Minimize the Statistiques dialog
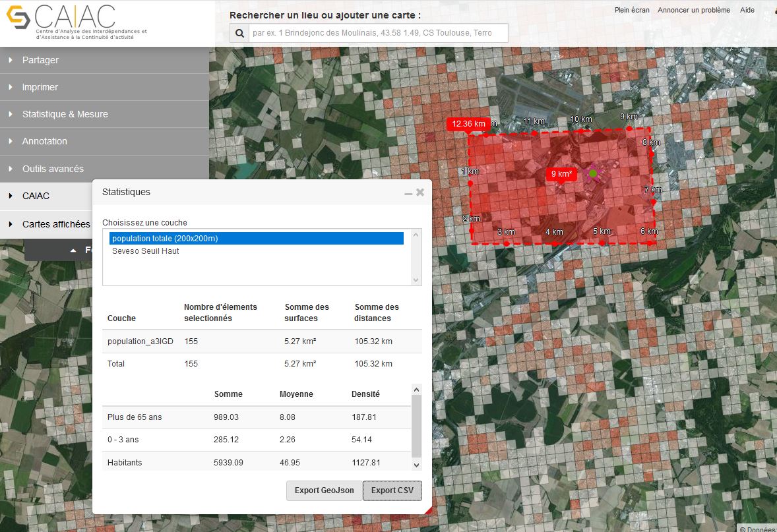Screen dimensions: 777x532 point(408,194)
